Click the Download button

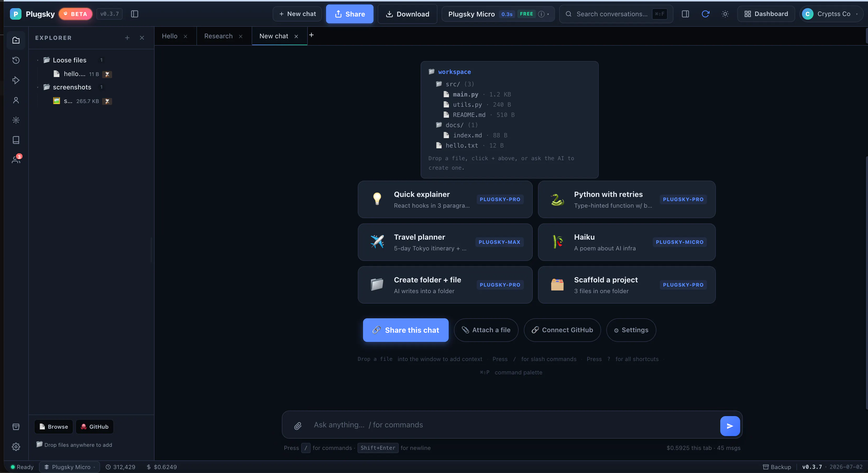[x=407, y=14]
